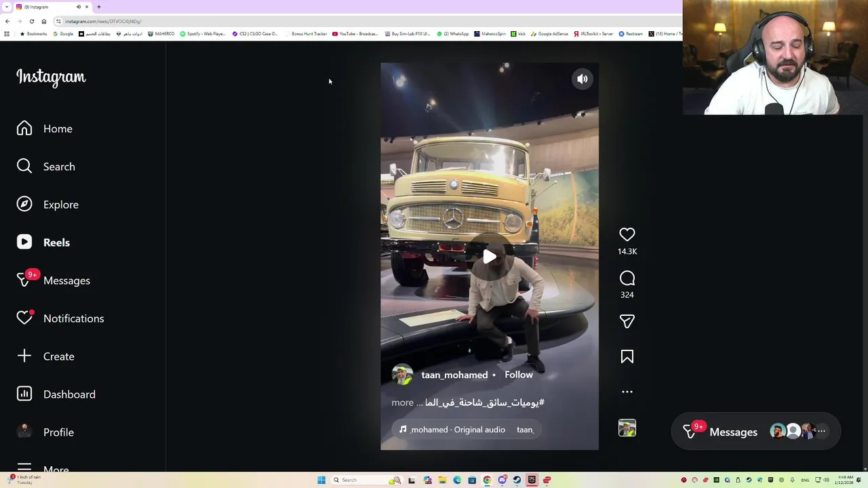Screen dimensions: 868x488
Task: Go to the Explore page
Action: (x=47, y=205)
